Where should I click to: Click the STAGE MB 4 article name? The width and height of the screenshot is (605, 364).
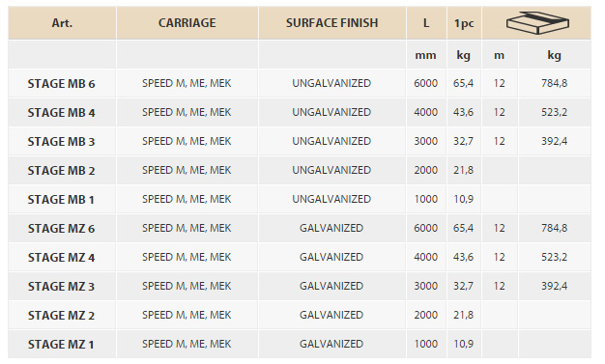[61, 113]
